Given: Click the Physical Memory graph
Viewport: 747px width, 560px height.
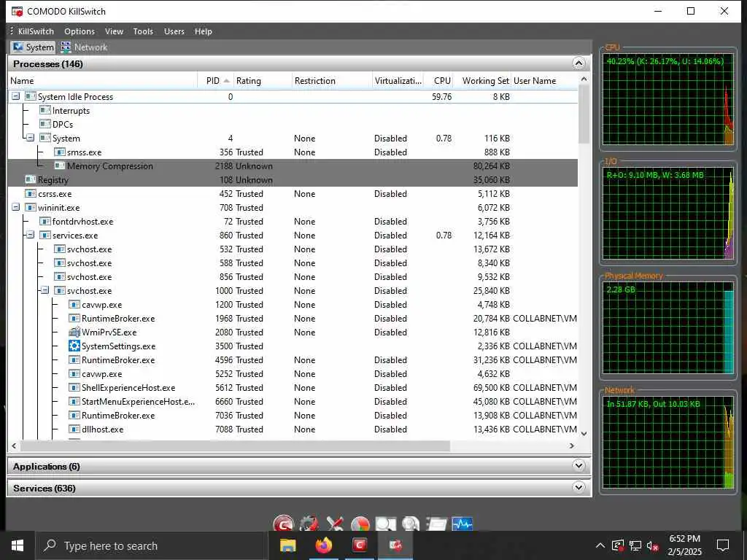Looking at the screenshot, I should click(x=668, y=327).
